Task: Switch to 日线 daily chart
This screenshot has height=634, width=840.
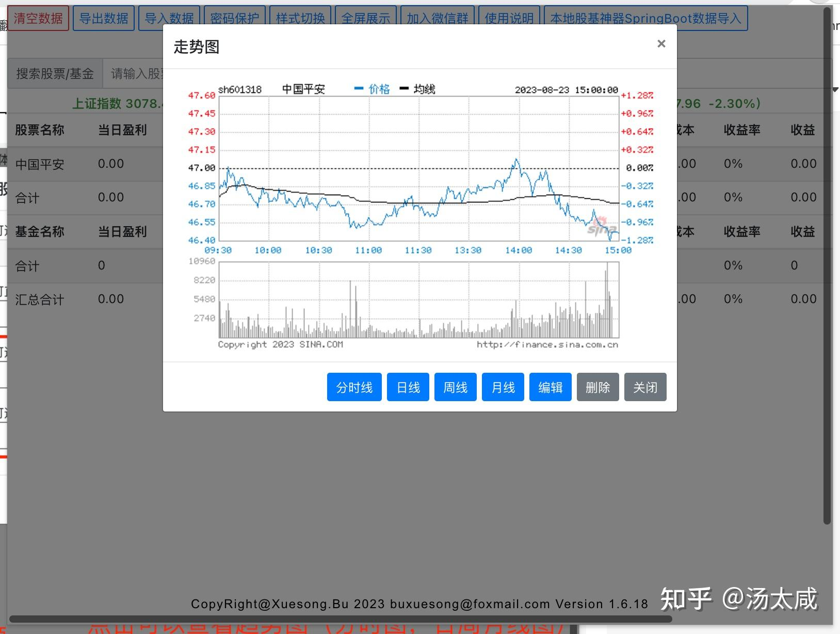Action: coord(408,387)
